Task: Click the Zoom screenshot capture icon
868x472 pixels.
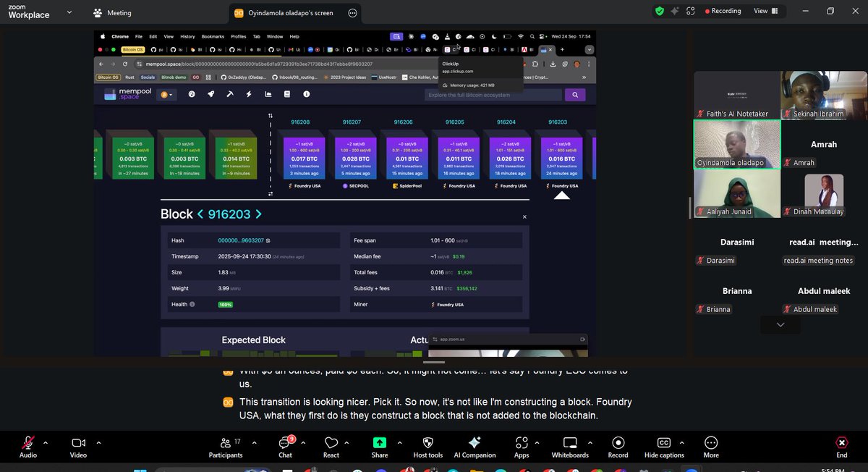Action: 691,11
